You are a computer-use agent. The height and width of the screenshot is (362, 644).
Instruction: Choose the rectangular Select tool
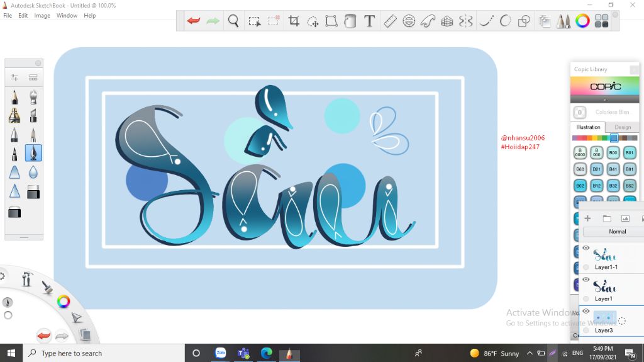click(254, 21)
